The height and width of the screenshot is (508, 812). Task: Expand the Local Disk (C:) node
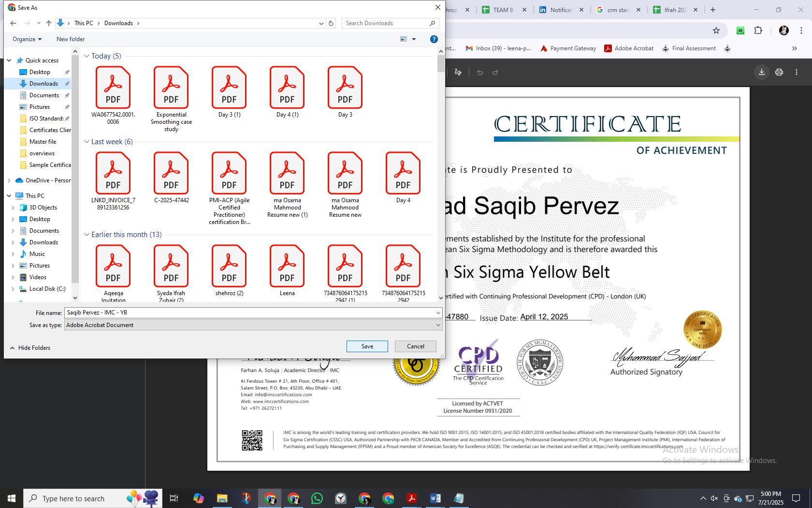point(13,289)
